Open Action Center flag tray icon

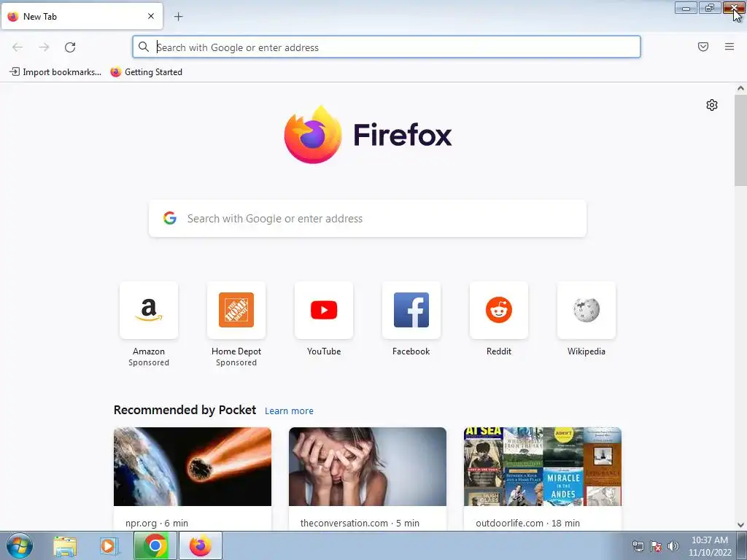tap(656, 546)
